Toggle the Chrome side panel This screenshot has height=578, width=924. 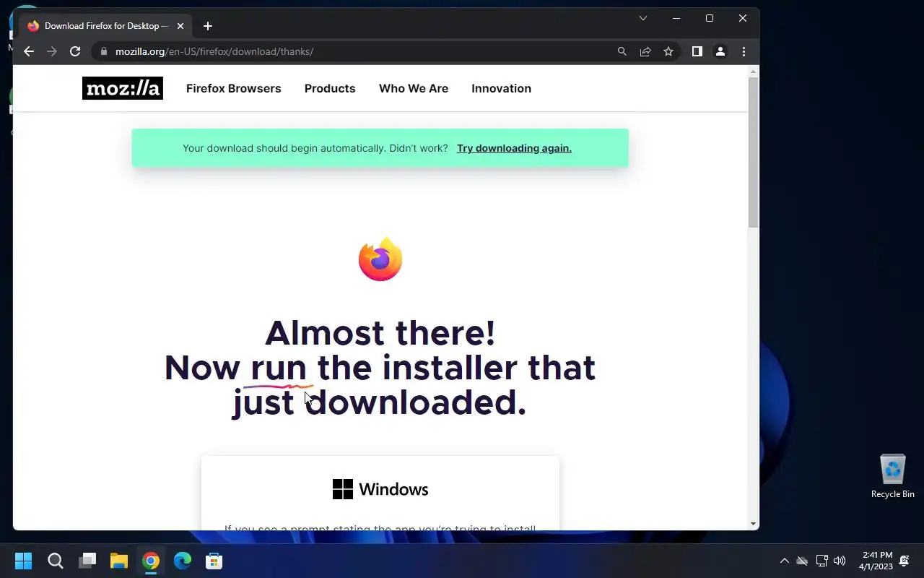coord(697,51)
